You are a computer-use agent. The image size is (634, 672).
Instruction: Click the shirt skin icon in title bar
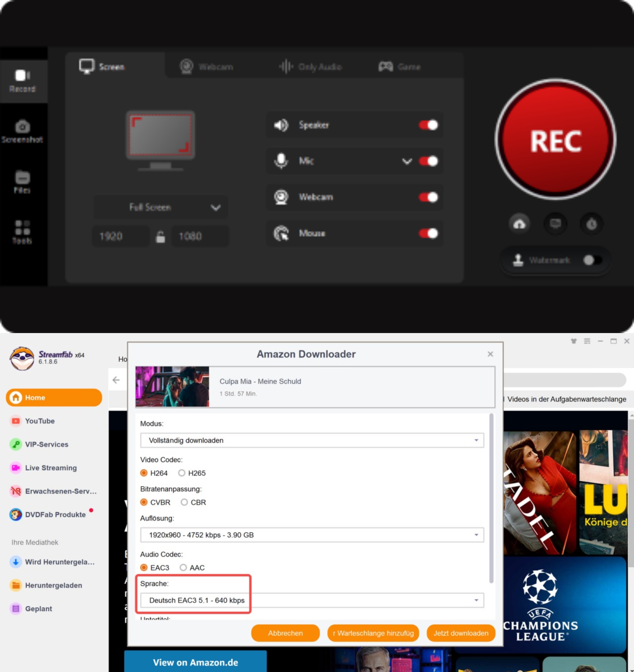[573, 341]
